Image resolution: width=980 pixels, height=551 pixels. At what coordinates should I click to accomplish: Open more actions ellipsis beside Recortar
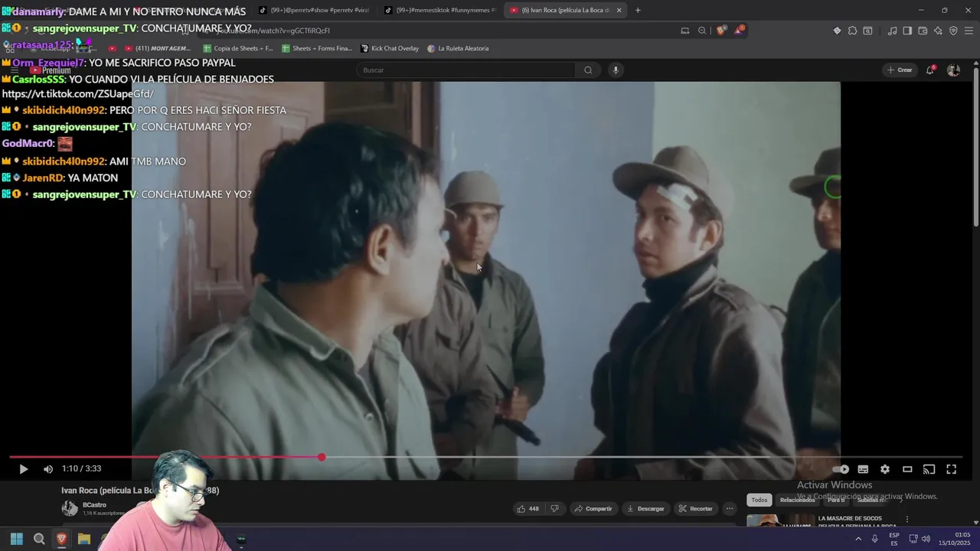730,509
